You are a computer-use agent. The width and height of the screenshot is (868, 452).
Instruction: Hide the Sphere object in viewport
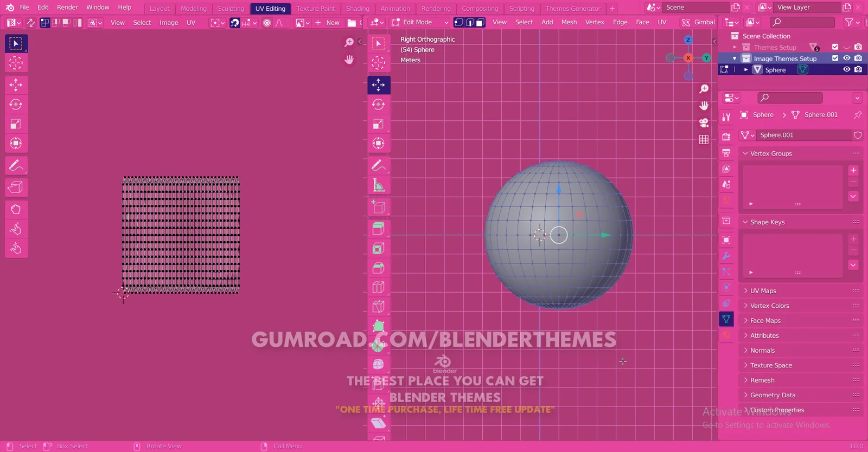point(846,69)
